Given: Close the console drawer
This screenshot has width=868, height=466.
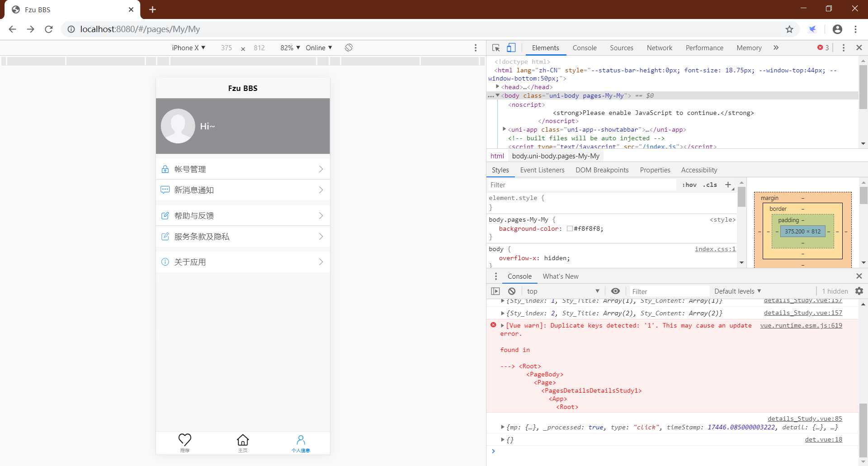Looking at the screenshot, I should [859, 276].
